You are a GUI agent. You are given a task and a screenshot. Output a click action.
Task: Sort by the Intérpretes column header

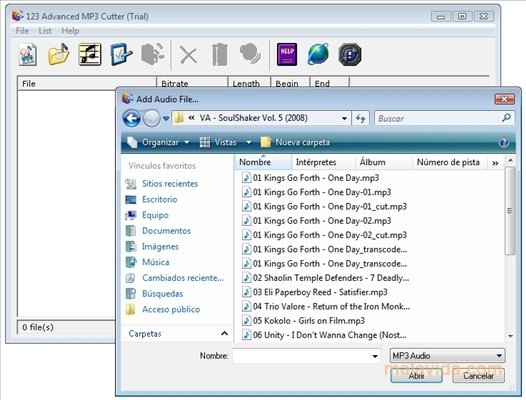[323, 162]
